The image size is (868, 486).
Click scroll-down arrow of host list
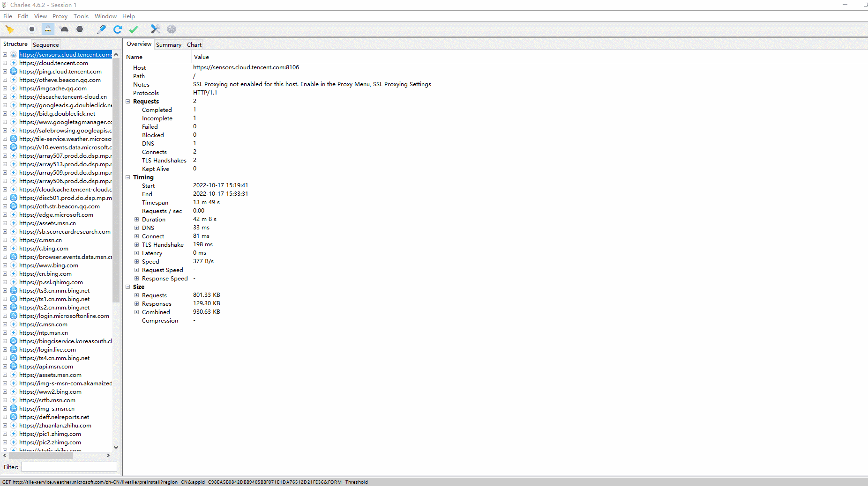click(116, 448)
